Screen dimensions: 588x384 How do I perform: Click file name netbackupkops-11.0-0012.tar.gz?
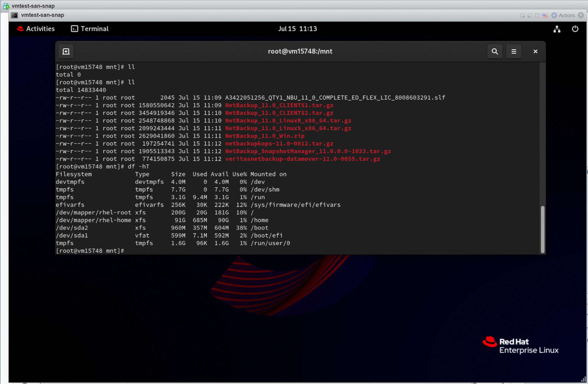pyautogui.click(x=279, y=144)
